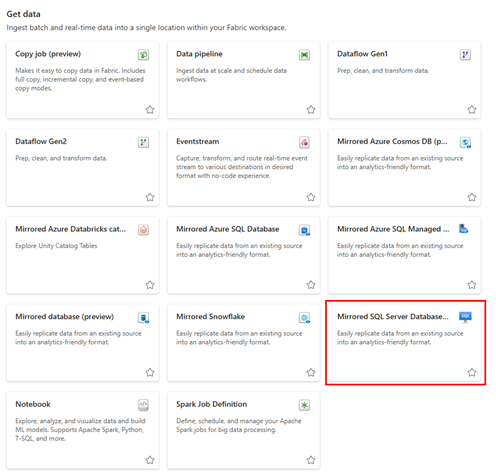496x473 pixels.
Task: Star the Spark Job Definition card
Action: [x=311, y=460]
